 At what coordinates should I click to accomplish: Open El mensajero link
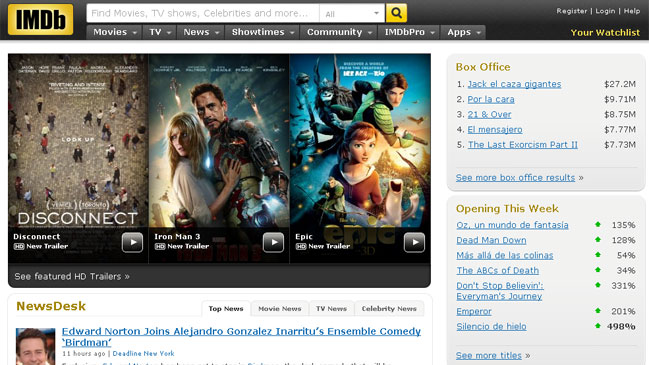tap(495, 130)
